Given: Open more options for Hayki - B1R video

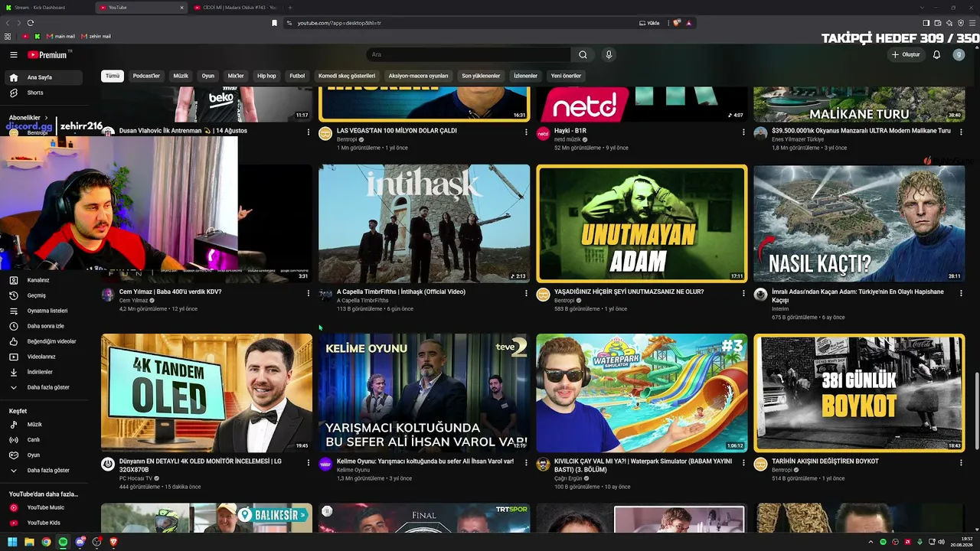Looking at the screenshot, I should click(x=743, y=132).
